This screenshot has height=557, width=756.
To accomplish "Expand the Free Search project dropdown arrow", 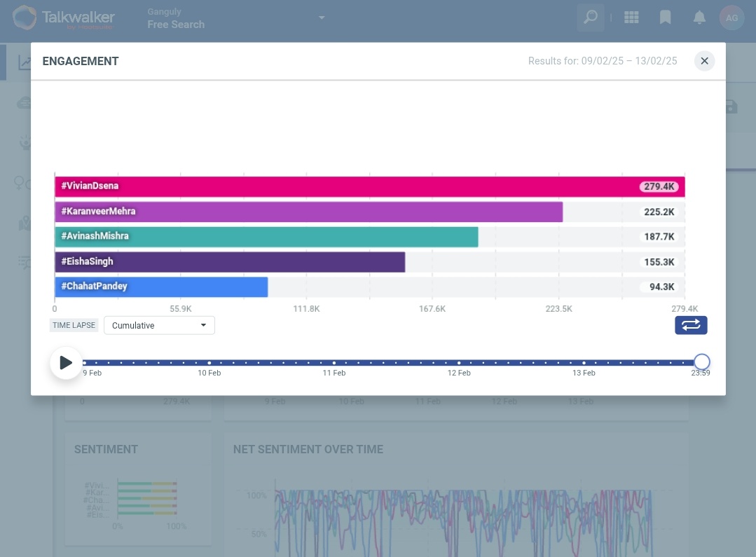I will pos(322,18).
